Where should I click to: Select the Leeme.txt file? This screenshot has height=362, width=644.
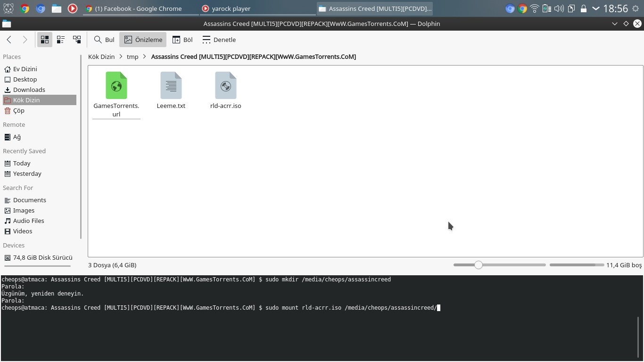point(171,90)
